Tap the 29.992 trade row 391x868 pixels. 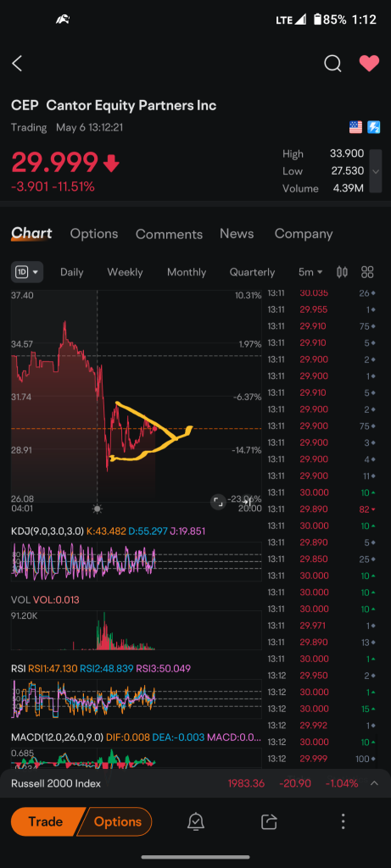321,726
